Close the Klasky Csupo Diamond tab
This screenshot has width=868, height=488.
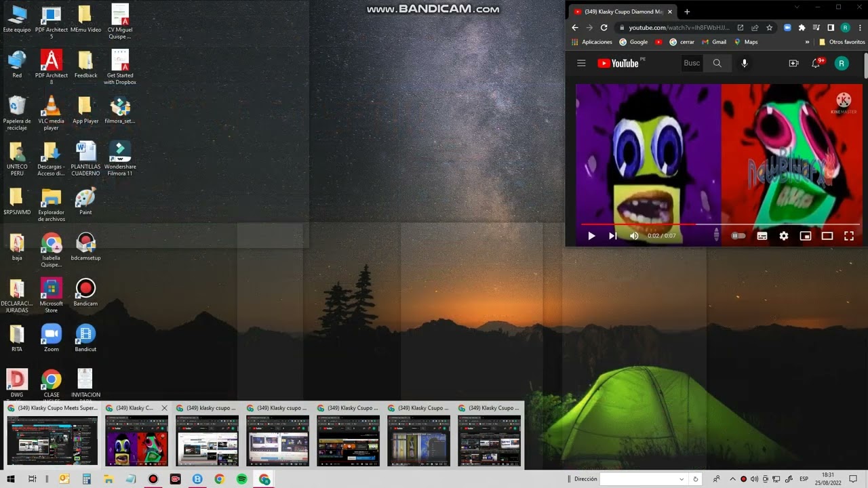point(671,12)
